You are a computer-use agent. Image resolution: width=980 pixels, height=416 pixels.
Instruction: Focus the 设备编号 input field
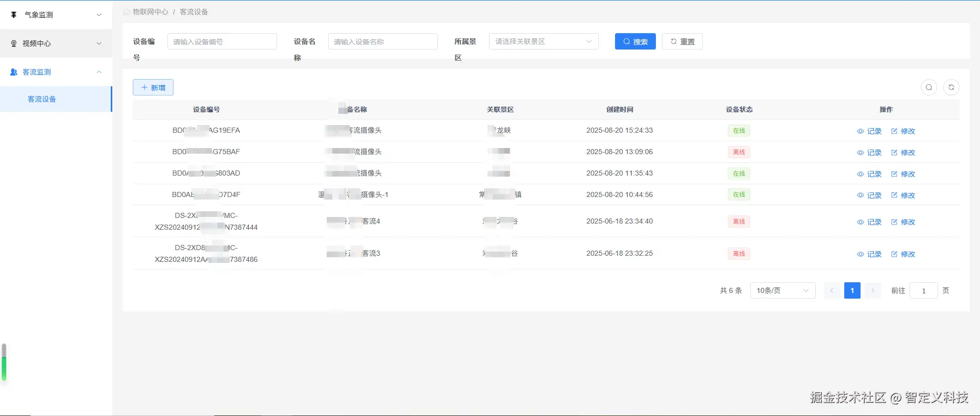click(222, 41)
